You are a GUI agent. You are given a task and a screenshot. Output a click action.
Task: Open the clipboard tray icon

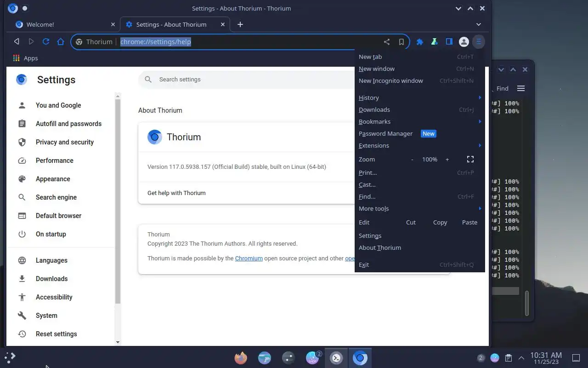pyautogui.click(x=509, y=358)
